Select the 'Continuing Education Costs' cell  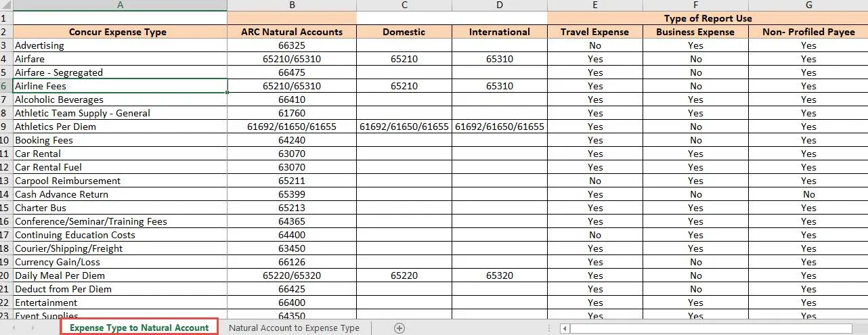click(120, 235)
